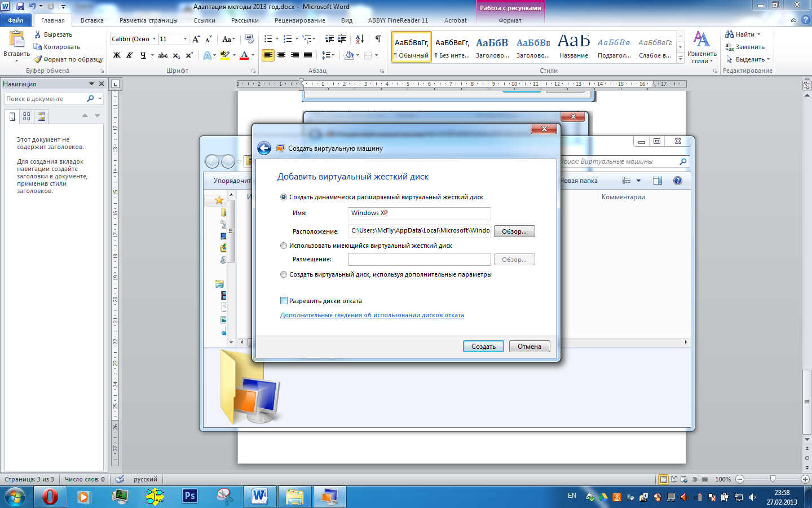The width and height of the screenshot is (812, 508).
Task: Align text left
Action: click(268, 55)
